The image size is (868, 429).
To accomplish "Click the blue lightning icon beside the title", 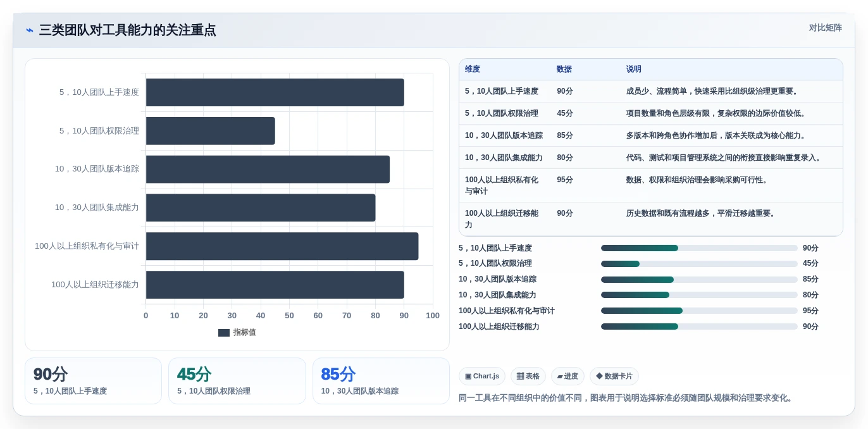I will coord(30,30).
